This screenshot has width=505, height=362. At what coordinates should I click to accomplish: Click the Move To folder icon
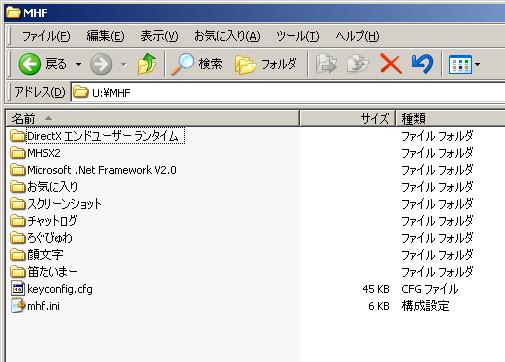(x=326, y=64)
